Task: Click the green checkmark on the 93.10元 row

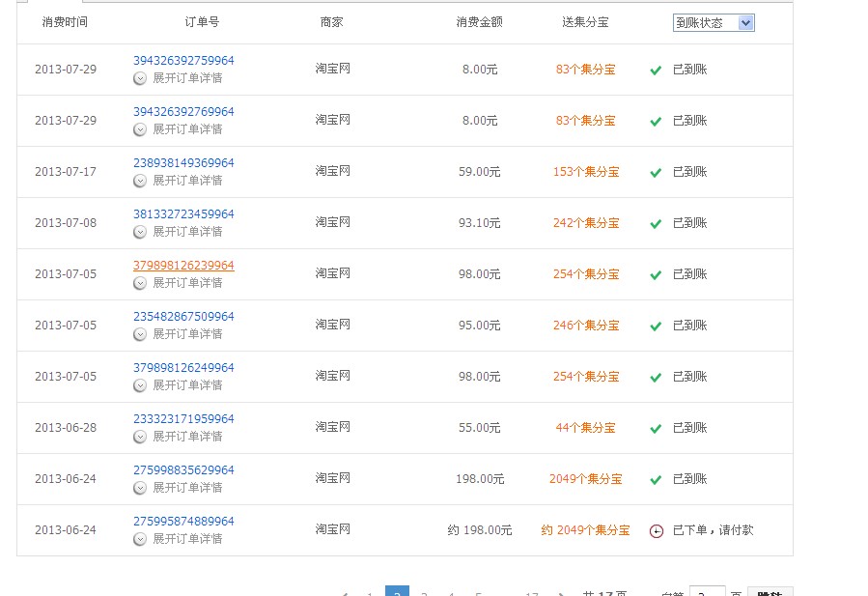Action: 656,224
